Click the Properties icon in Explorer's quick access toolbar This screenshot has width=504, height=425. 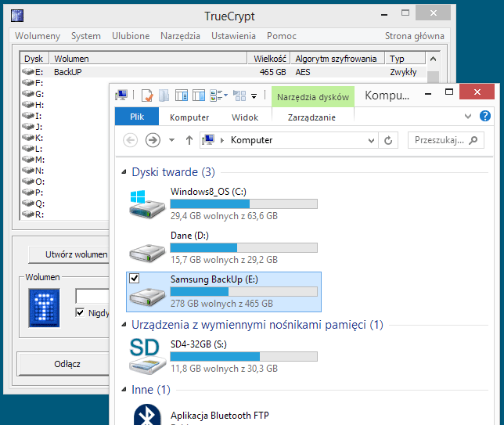(147, 95)
